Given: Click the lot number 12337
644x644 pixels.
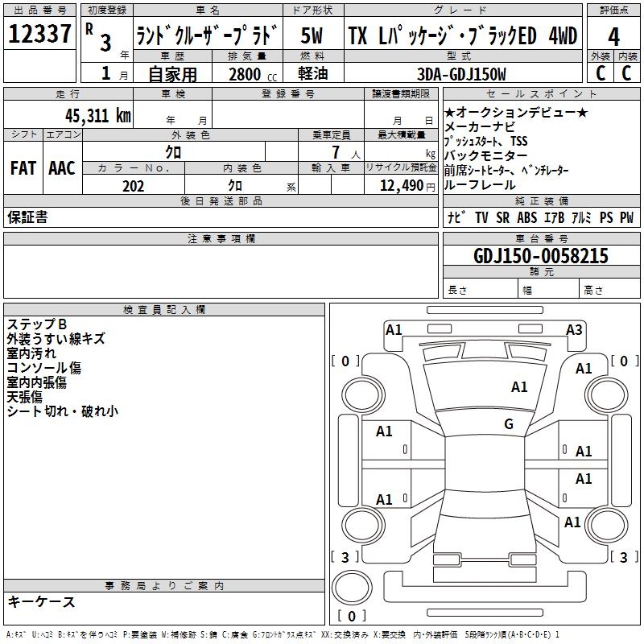Looking at the screenshot, I should (39, 34).
